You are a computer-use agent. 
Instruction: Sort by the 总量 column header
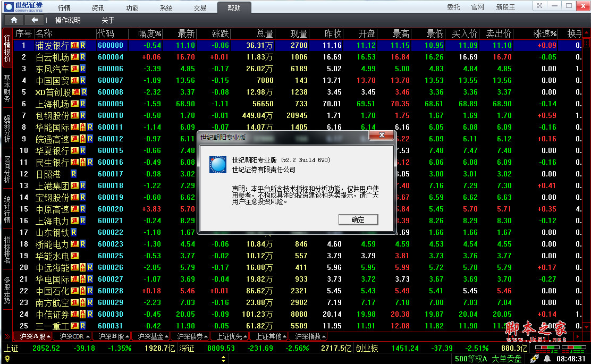pyautogui.click(x=265, y=33)
